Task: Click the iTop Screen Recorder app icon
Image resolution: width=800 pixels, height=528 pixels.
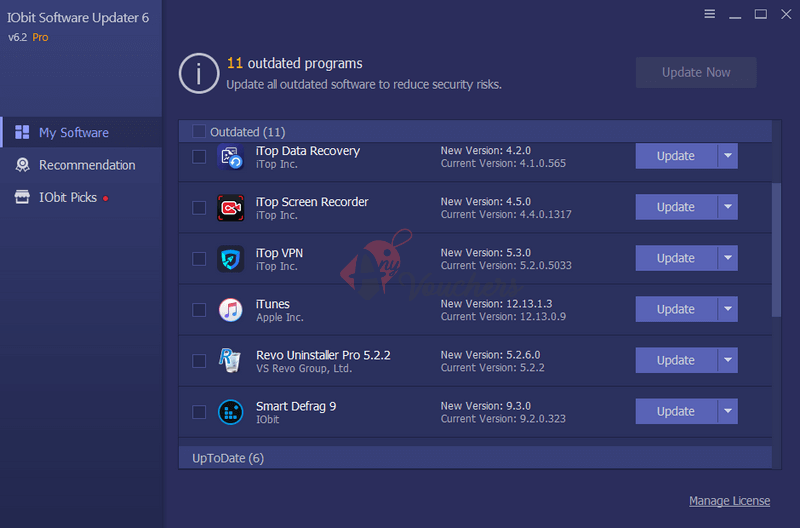Action: point(230,208)
